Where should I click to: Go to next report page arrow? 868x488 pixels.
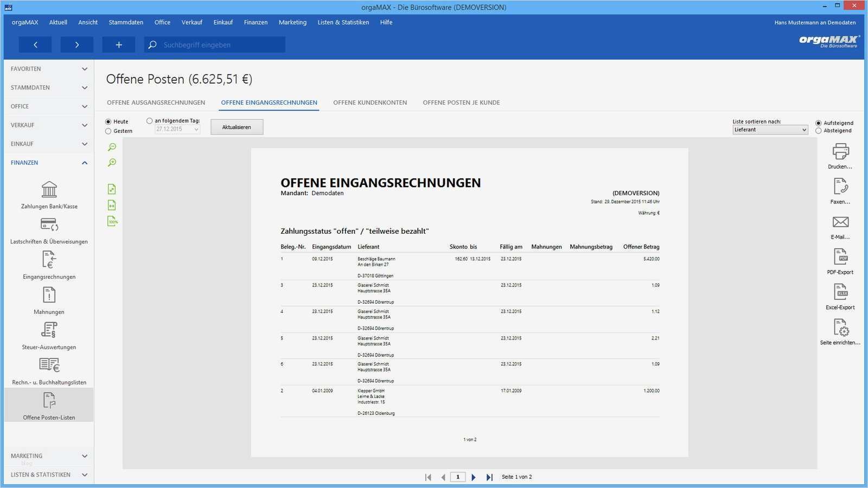(x=474, y=477)
